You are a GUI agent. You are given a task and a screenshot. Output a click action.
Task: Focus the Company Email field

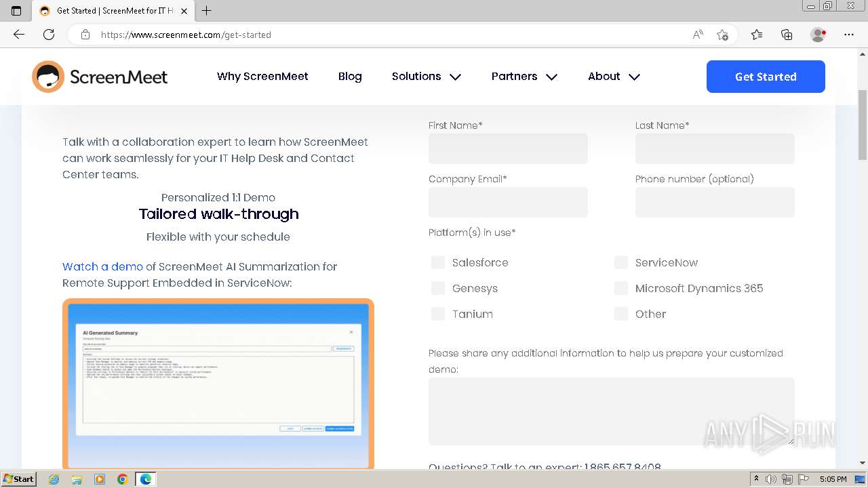[508, 202]
